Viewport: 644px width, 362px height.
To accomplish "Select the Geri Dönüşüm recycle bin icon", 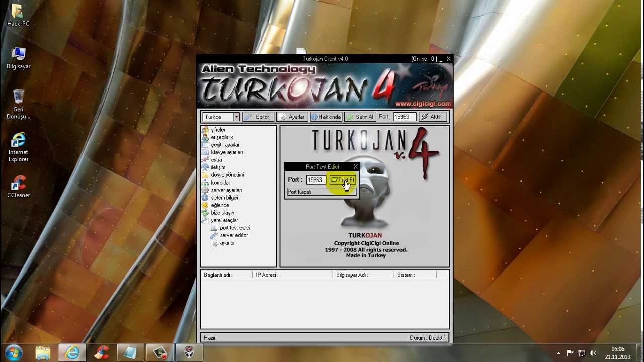I will pyautogui.click(x=18, y=104).
